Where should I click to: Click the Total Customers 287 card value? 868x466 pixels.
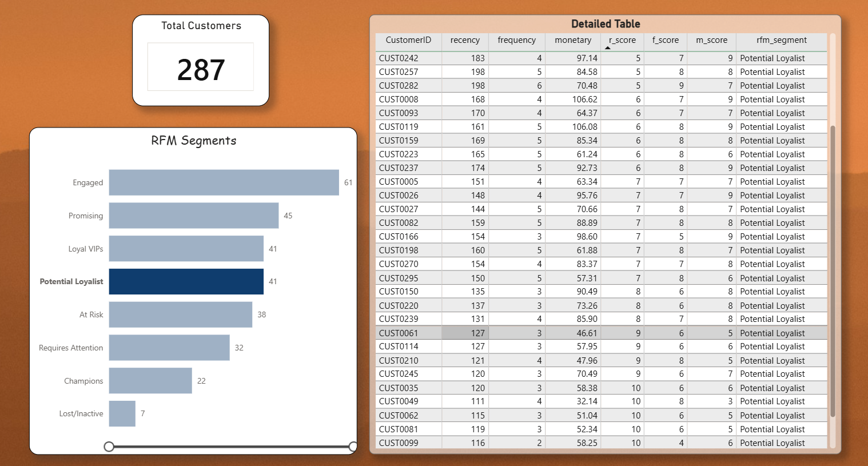click(x=201, y=70)
